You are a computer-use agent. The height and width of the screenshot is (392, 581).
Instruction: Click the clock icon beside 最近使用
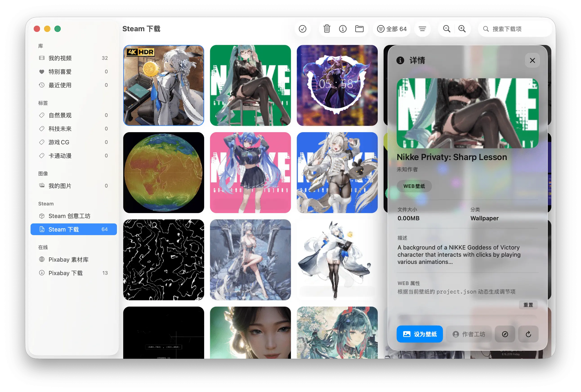click(x=42, y=85)
